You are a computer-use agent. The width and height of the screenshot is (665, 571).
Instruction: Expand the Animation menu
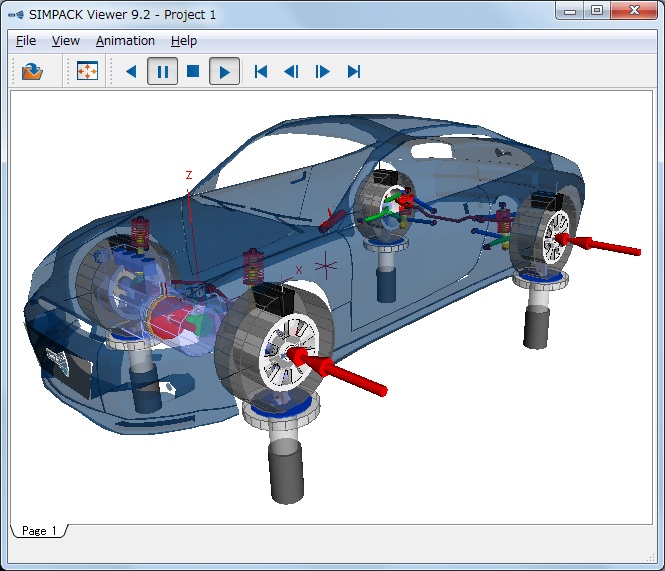(x=125, y=41)
